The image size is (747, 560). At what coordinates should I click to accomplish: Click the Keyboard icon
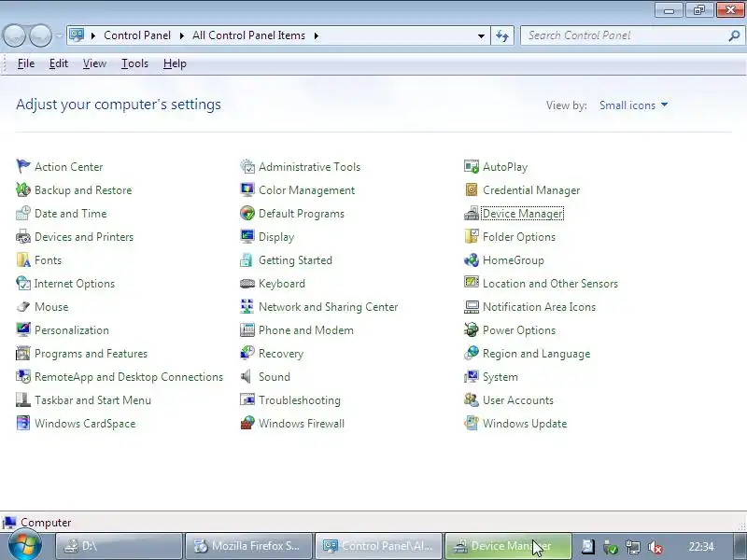247,284
